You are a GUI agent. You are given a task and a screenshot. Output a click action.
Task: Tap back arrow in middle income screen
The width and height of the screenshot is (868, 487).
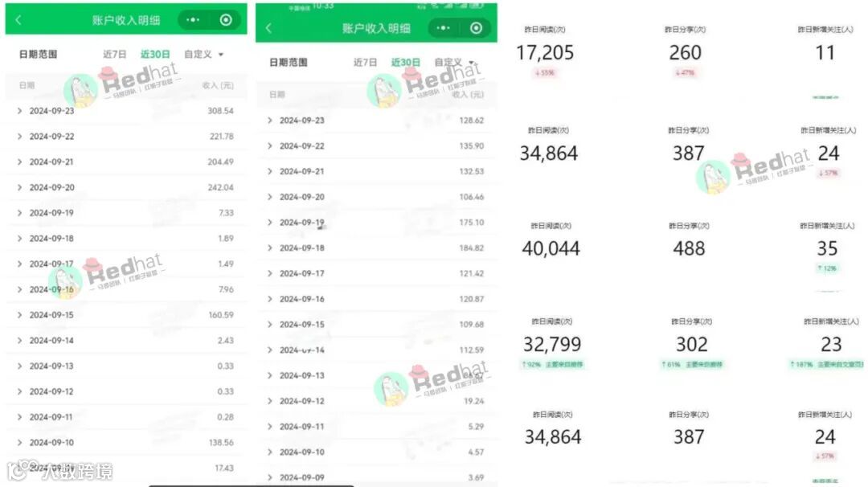tap(268, 28)
